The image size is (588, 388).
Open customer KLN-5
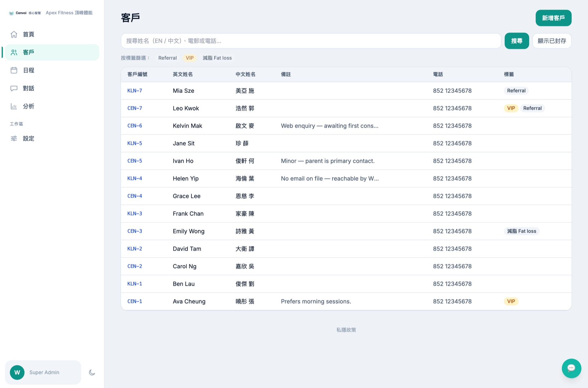pyautogui.click(x=135, y=143)
